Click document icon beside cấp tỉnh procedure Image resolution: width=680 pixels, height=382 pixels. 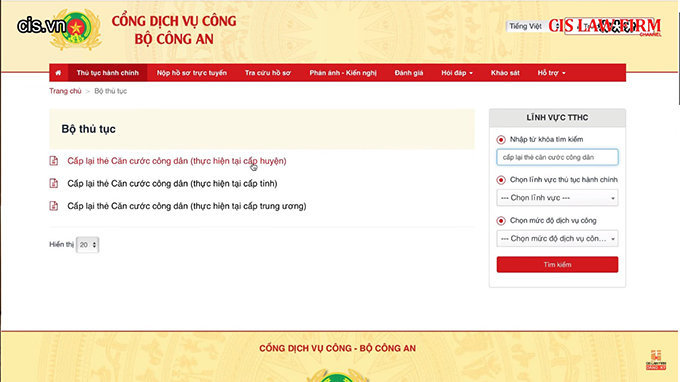[54, 183]
